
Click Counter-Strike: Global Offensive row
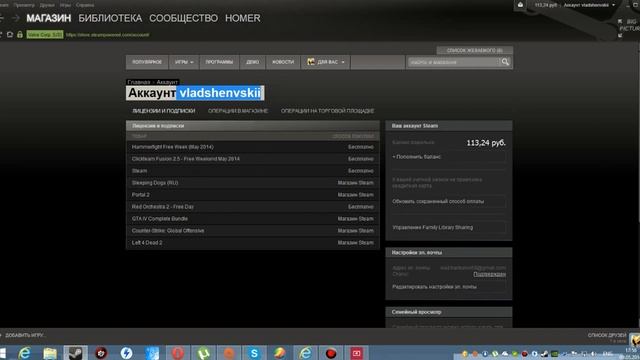253,231
